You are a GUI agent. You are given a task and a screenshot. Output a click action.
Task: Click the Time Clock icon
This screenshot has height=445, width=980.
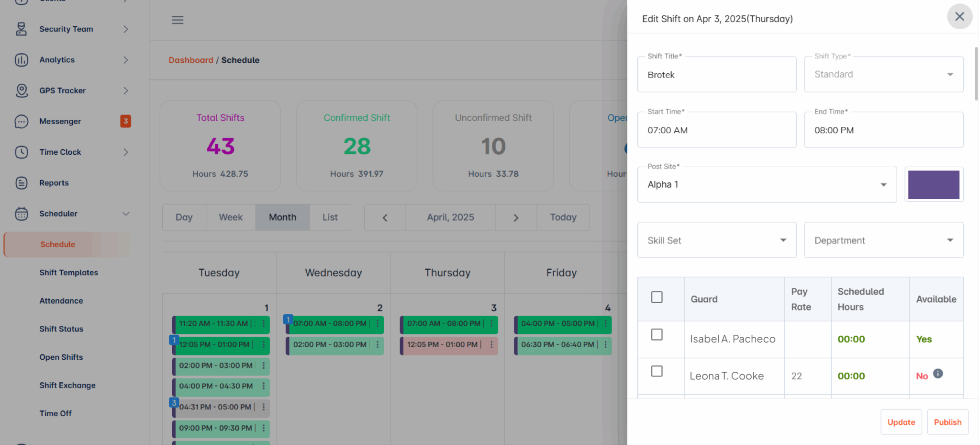coord(22,152)
